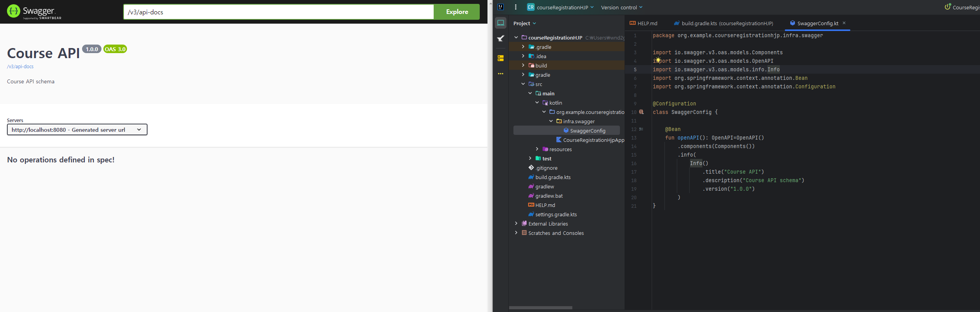Expand the test folder
Screen dimensions: 980x312
(530, 158)
